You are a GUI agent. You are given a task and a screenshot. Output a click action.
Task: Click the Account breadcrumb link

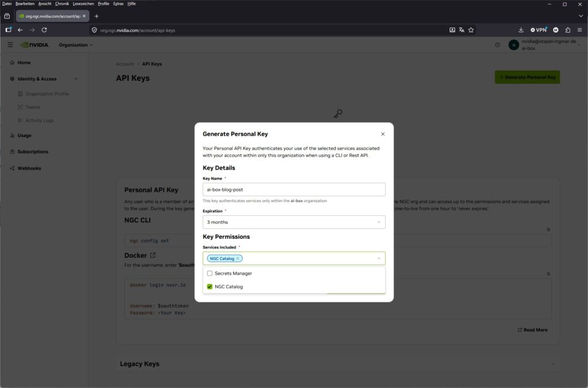(125, 64)
